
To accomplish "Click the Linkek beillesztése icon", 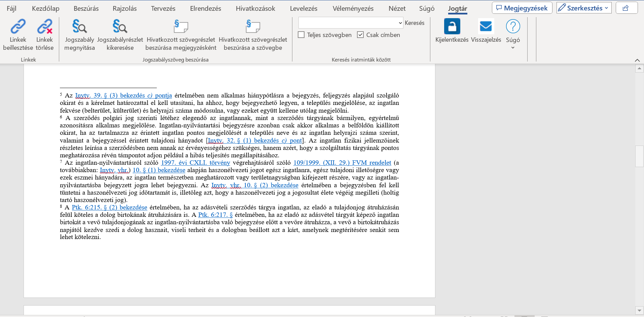I will (18, 27).
